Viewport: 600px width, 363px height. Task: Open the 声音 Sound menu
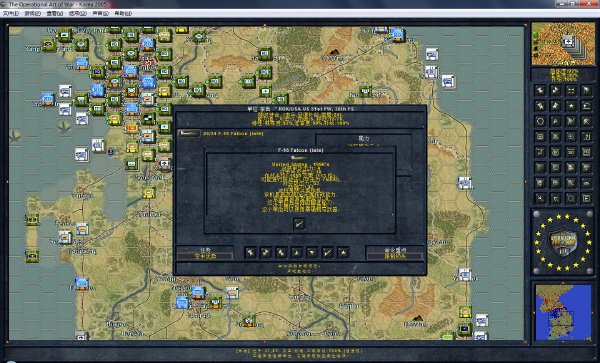(100, 13)
